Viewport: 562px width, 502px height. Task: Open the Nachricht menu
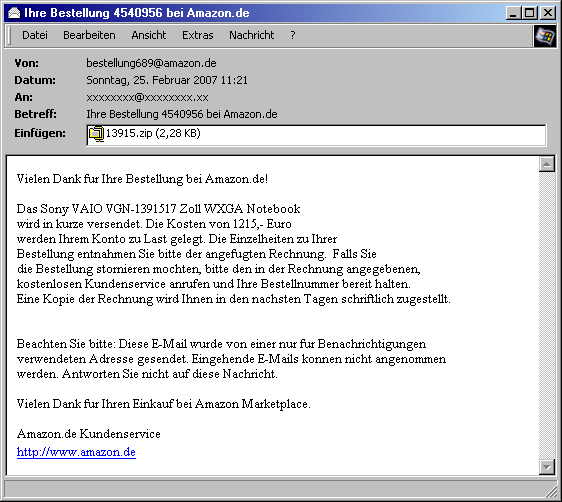(x=252, y=35)
